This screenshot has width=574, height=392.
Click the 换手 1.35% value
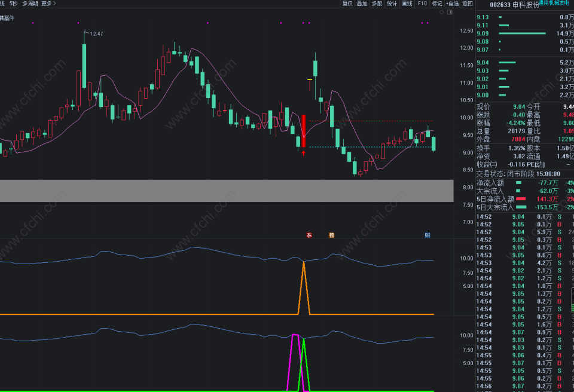517,148
